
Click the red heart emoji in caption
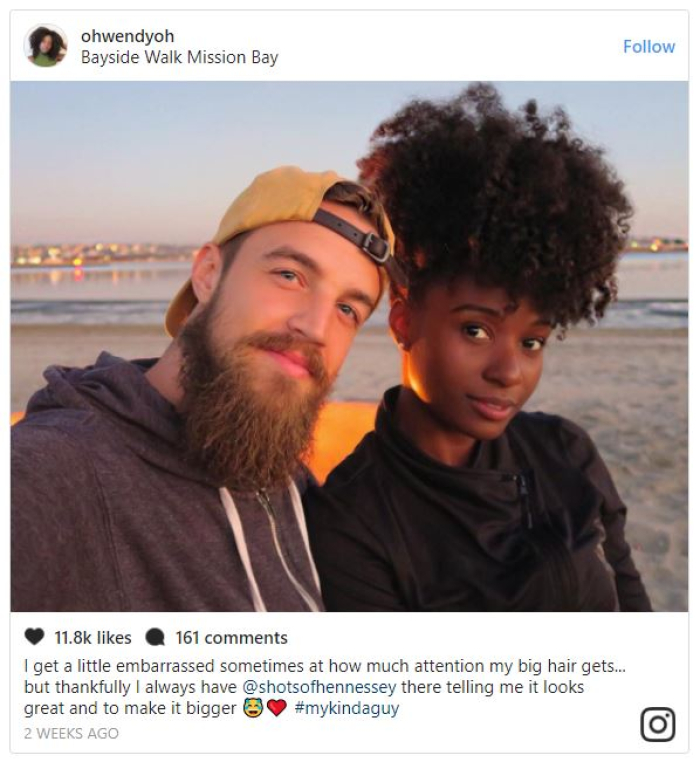pos(277,708)
